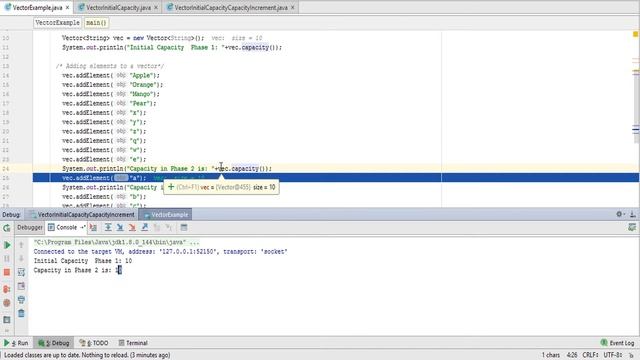The height and width of the screenshot is (360, 640).
Task: Click the yellow inspection indicator top right
Action: tap(636, 34)
